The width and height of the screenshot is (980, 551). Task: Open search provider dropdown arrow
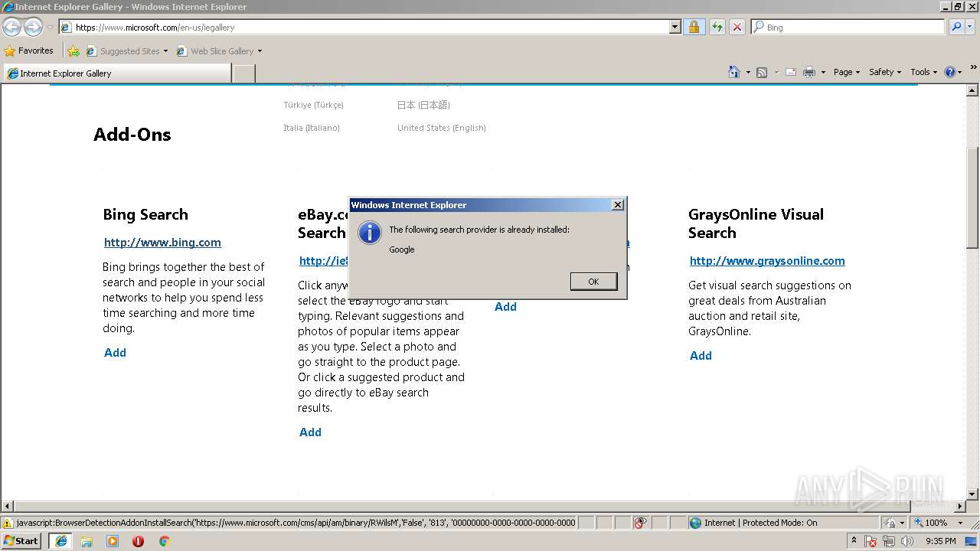click(970, 27)
